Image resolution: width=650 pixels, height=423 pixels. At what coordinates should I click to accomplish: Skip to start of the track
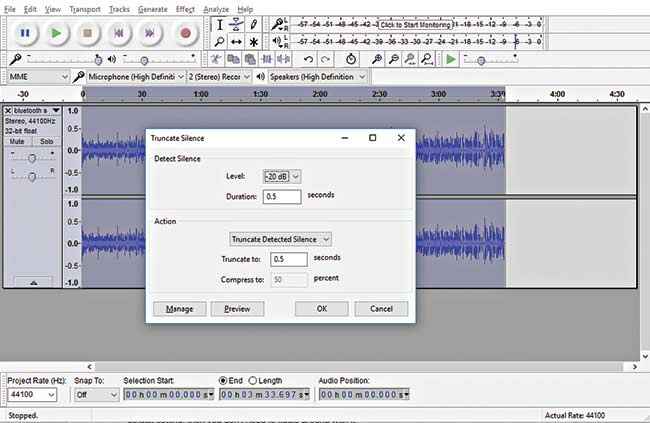click(x=119, y=33)
